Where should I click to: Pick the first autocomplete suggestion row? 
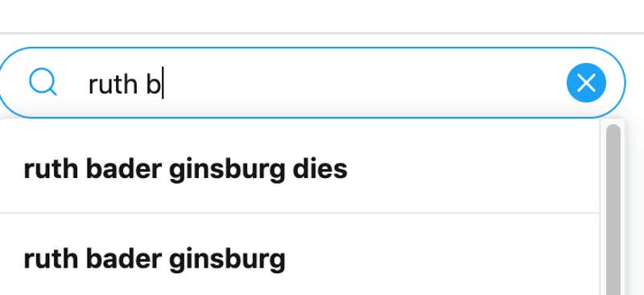click(x=299, y=168)
